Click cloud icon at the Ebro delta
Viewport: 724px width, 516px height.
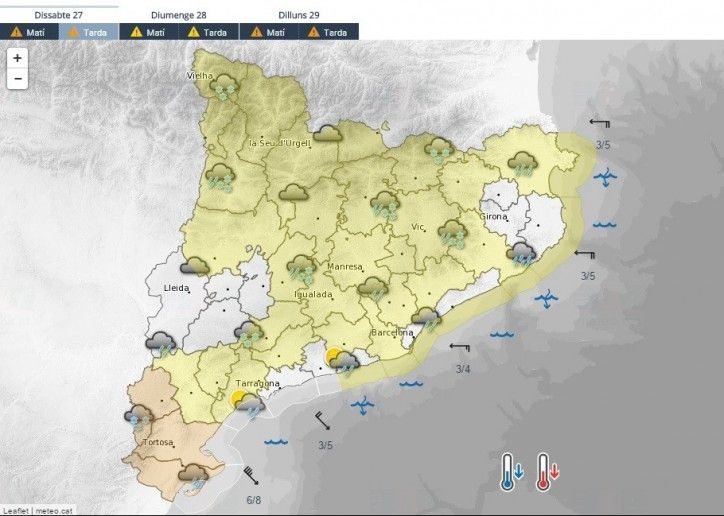click(193, 477)
